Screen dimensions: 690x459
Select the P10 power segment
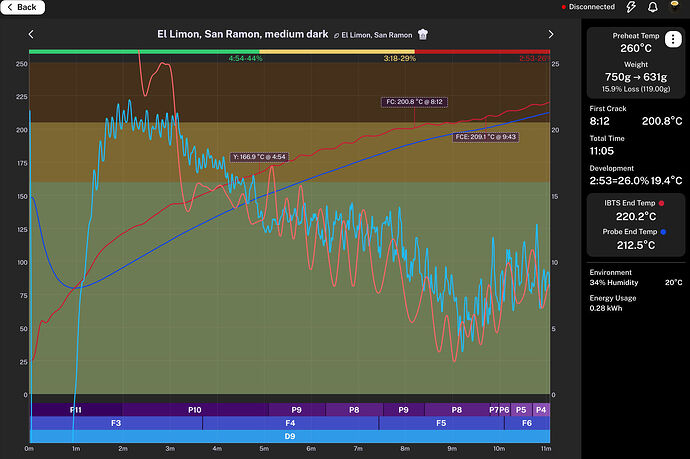pyautogui.click(x=194, y=410)
